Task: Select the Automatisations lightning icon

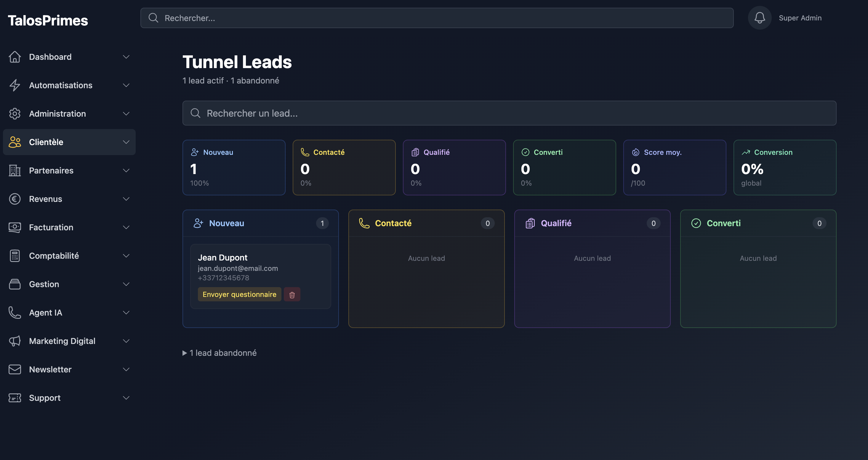Action: 15,85
